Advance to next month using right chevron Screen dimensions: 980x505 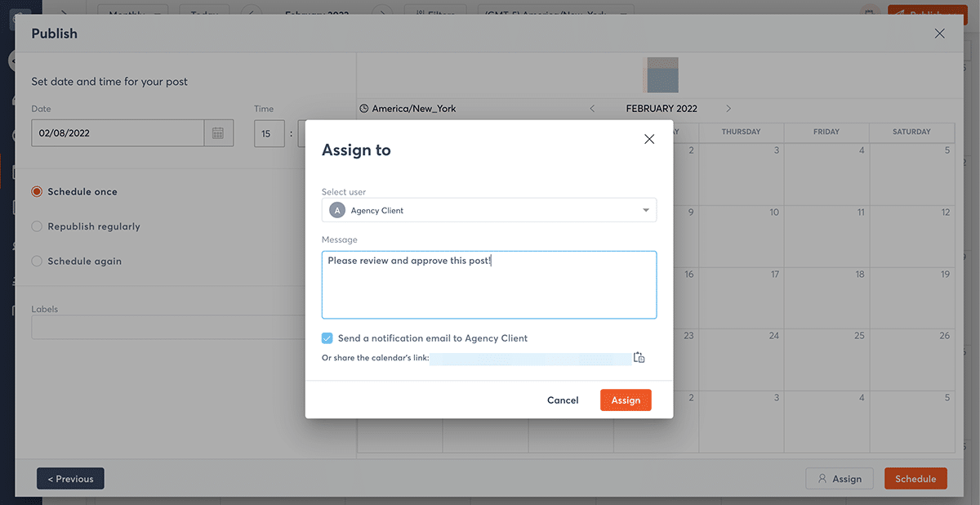728,109
